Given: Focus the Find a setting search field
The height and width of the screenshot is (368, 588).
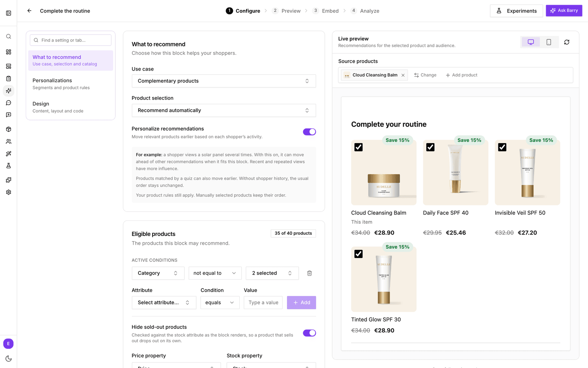Looking at the screenshot, I should [x=71, y=40].
